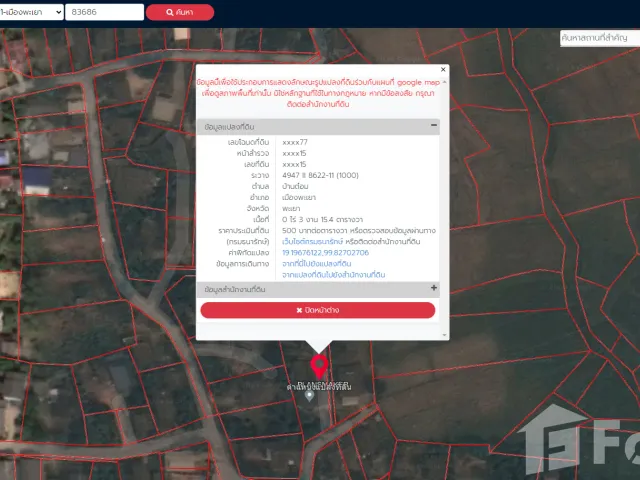Open the เว็บไซต์กรมธนารักษ์ link

tap(312, 242)
